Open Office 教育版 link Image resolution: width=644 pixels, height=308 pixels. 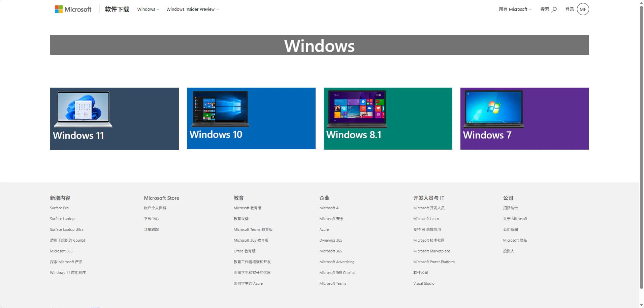click(x=245, y=251)
